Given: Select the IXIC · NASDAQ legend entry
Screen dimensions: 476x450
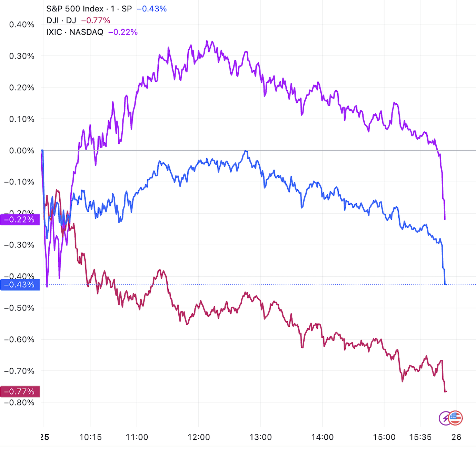Looking at the screenshot, I should click(75, 32).
